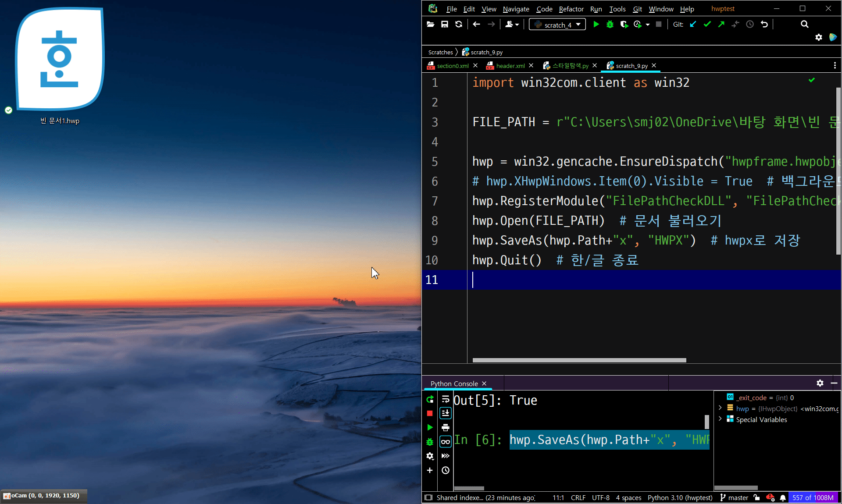Expand Special Variables node
Screen dimensions: 842x504
click(x=720, y=419)
